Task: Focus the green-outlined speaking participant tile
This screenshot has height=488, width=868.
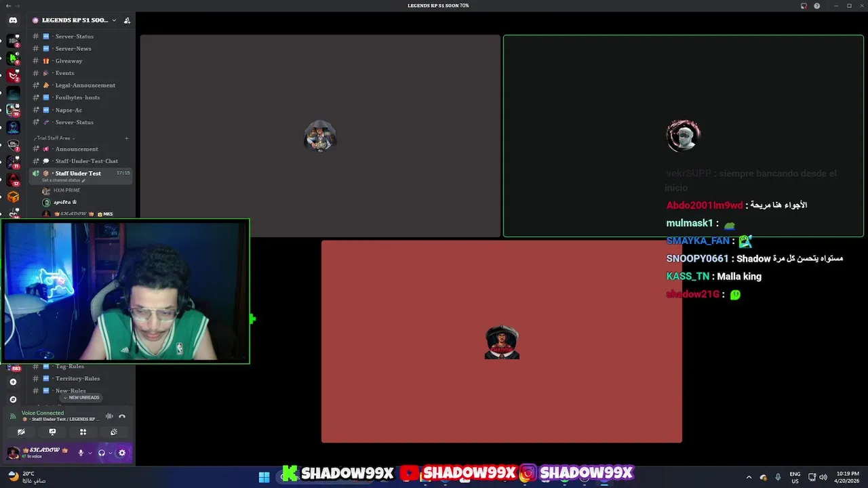Action: click(683, 136)
